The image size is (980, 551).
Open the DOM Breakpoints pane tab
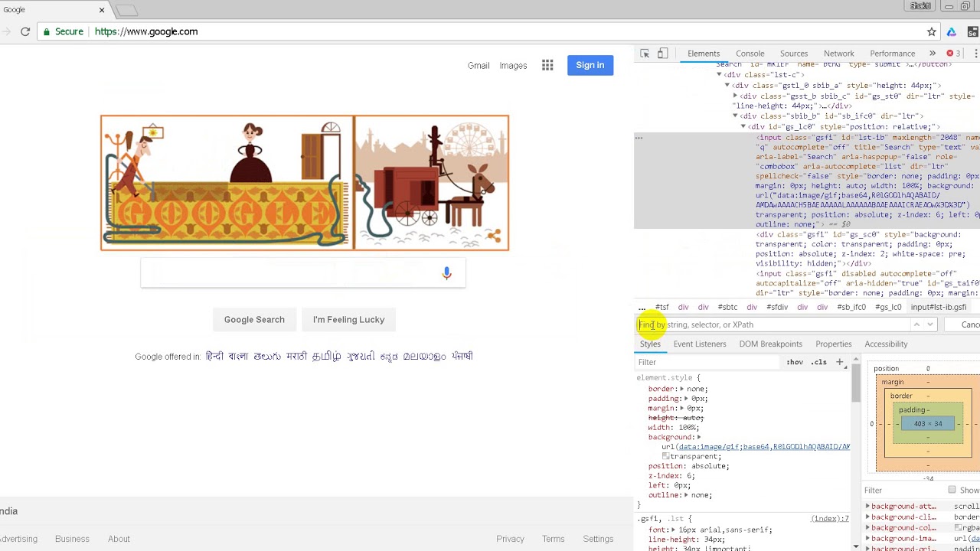point(771,344)
